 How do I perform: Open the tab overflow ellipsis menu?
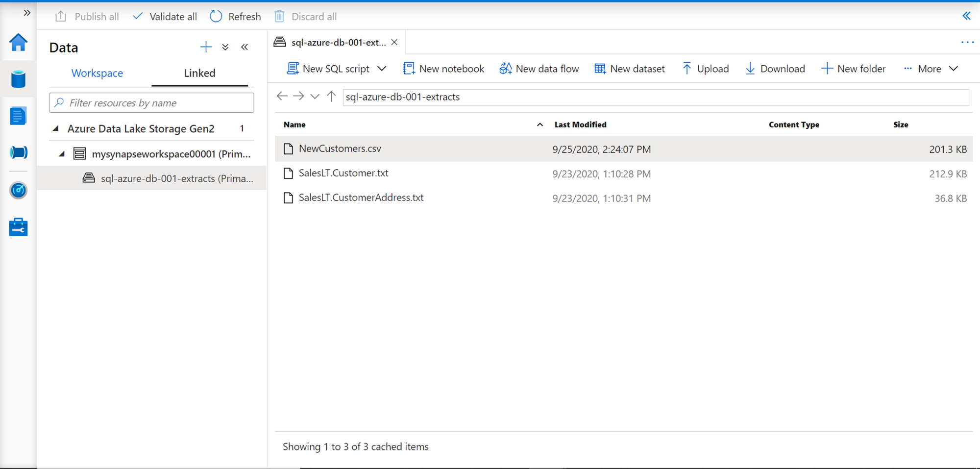coord(967,43)
